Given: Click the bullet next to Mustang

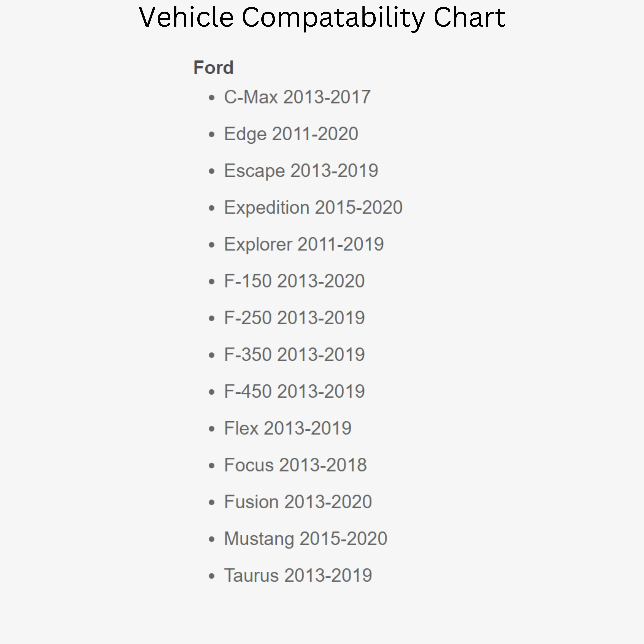Looking at the screenshot, I should coord(212,539).
